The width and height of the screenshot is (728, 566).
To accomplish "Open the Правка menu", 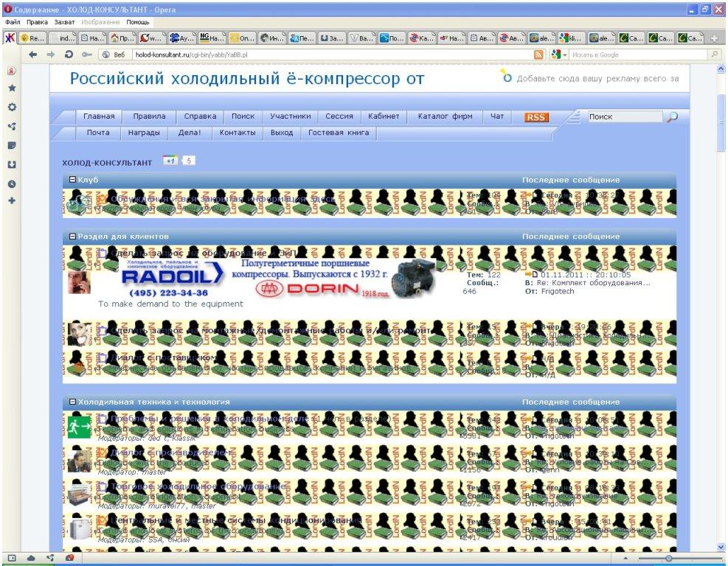I will click(37, 22).
